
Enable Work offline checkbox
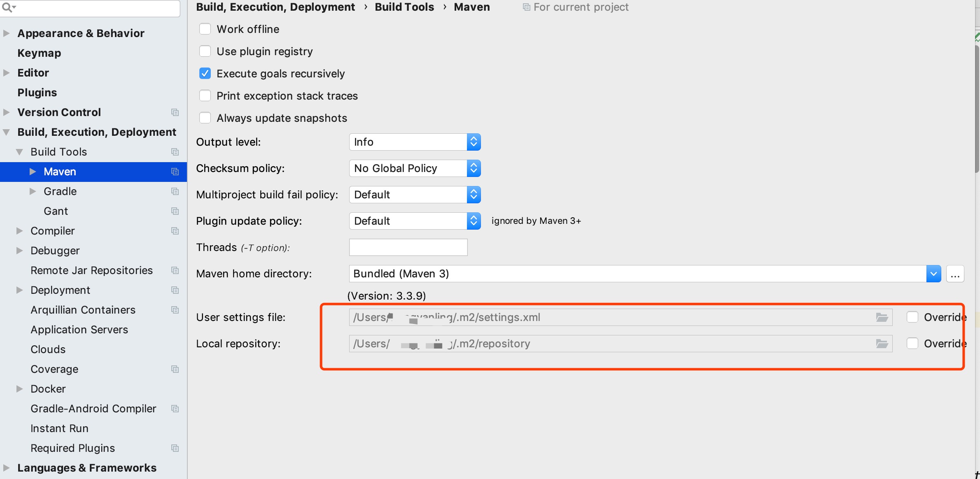(x=205, y=29)
